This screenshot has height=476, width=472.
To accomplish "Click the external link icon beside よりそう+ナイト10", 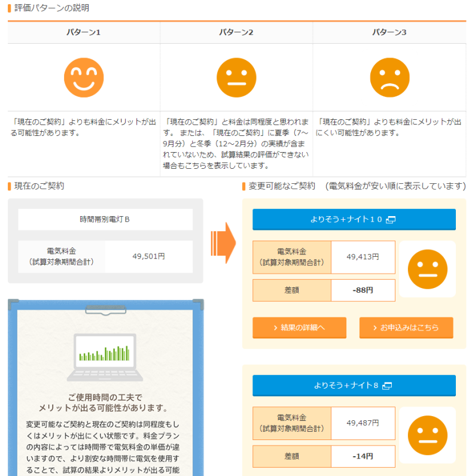I will pyautogui.click(x=391, y=220).
